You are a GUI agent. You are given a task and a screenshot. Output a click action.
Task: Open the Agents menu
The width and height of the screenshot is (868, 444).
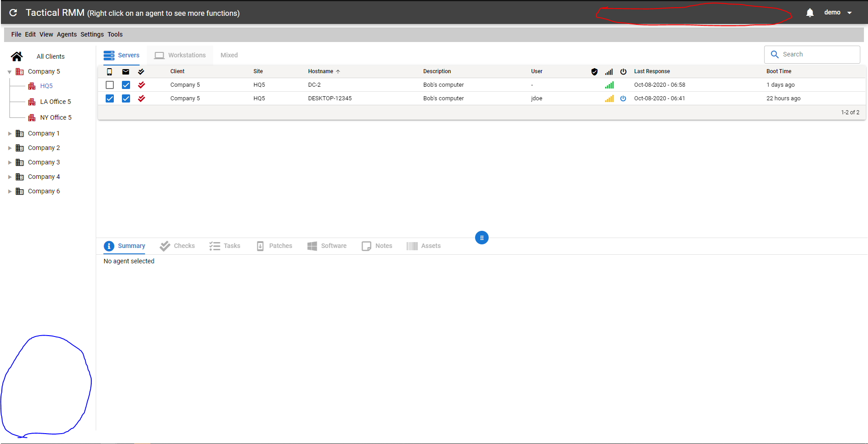tap(67, 34)
